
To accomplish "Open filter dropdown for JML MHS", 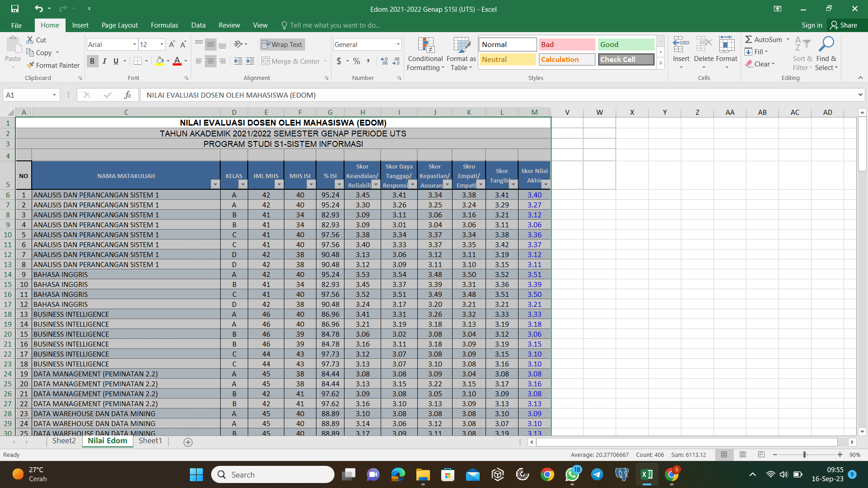I will (x=279, y=184).
